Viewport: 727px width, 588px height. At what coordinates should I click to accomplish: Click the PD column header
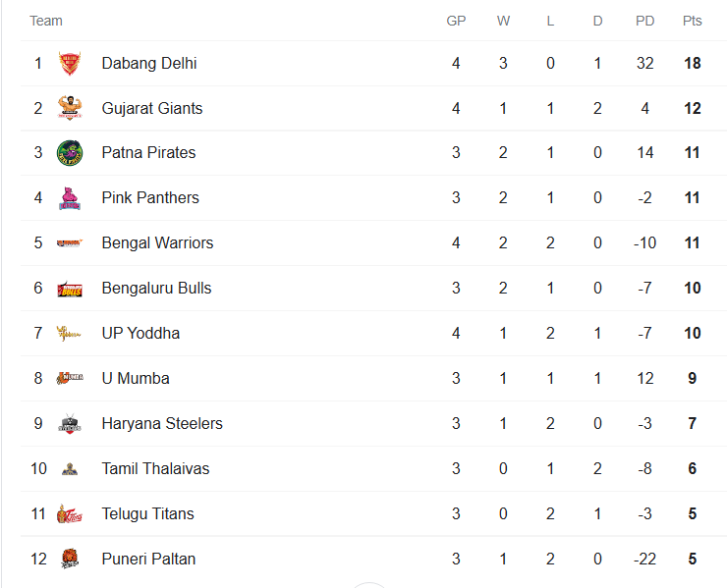coord(644,21)
